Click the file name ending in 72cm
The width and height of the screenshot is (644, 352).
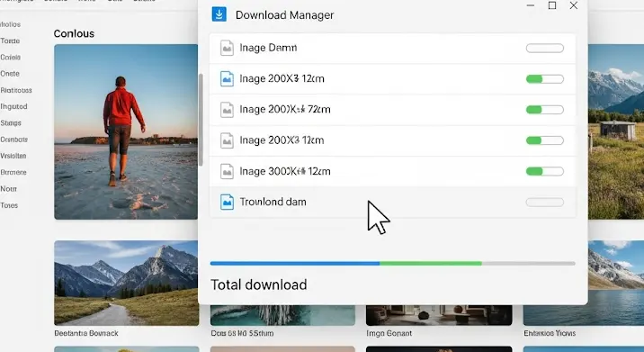[x=285, y=110]
